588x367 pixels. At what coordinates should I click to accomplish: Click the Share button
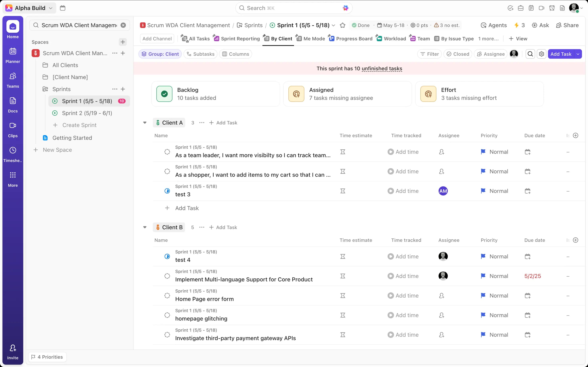(567, 25)
